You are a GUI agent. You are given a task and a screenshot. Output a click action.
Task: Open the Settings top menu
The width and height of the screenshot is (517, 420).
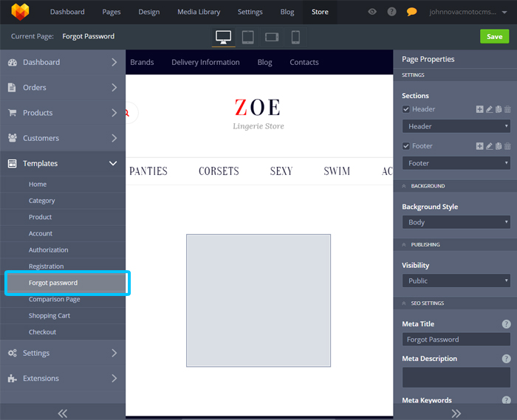coord(250,12)
